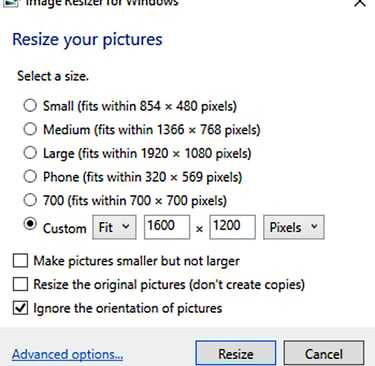This screenshot has width=375, height=366.
Task: Open the Advanced options link
Action: click(68, 354)
